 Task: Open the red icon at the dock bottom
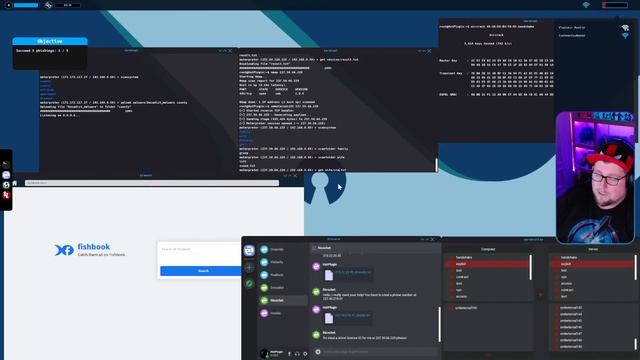click(x=6, y=195)
